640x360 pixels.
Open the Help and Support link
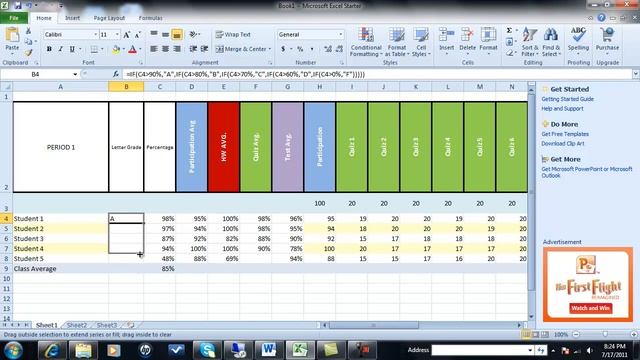pos(562,109)
